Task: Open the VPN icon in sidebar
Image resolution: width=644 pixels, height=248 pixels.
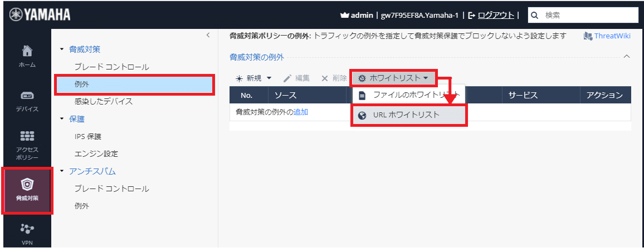Action: 27,229
